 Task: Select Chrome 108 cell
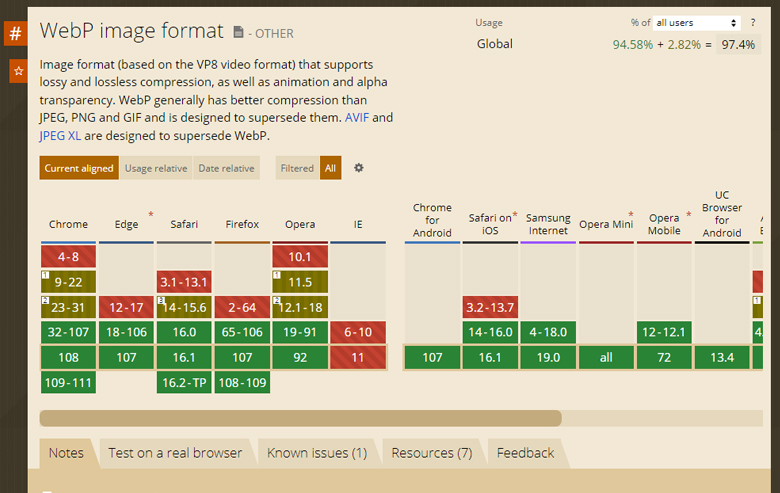click(68, 358)
